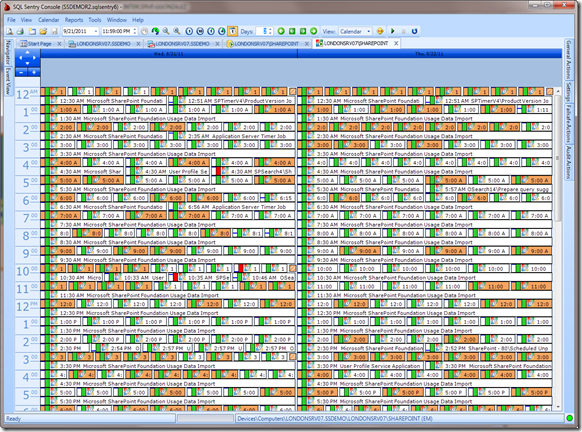
Task: Click the save disk toolbar icon
Action: pyautogui.click(x=54, y=31)
